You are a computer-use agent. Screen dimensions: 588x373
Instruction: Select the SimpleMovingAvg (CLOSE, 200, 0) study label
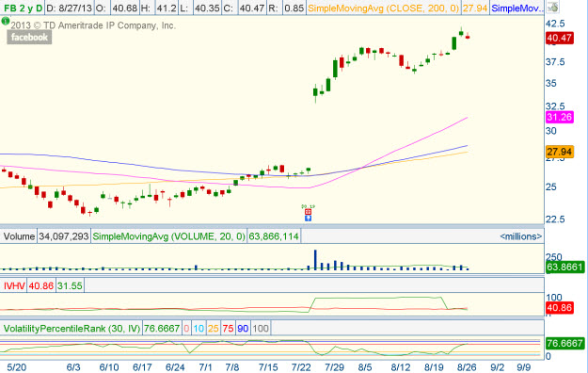tap(384, 8)
